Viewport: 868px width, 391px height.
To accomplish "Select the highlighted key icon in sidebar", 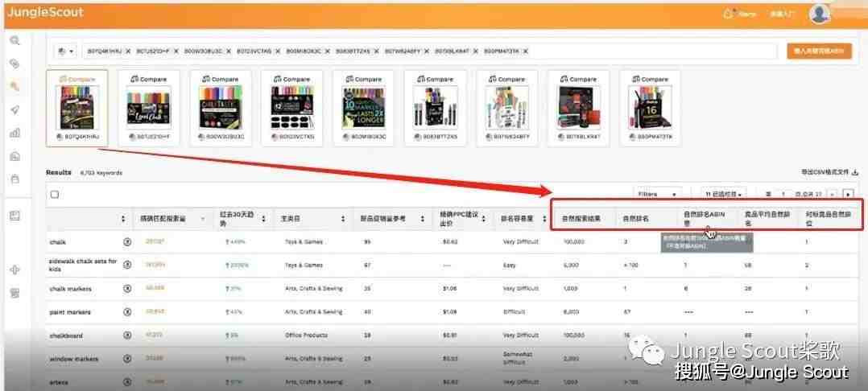I will click(x=15, y=86).
